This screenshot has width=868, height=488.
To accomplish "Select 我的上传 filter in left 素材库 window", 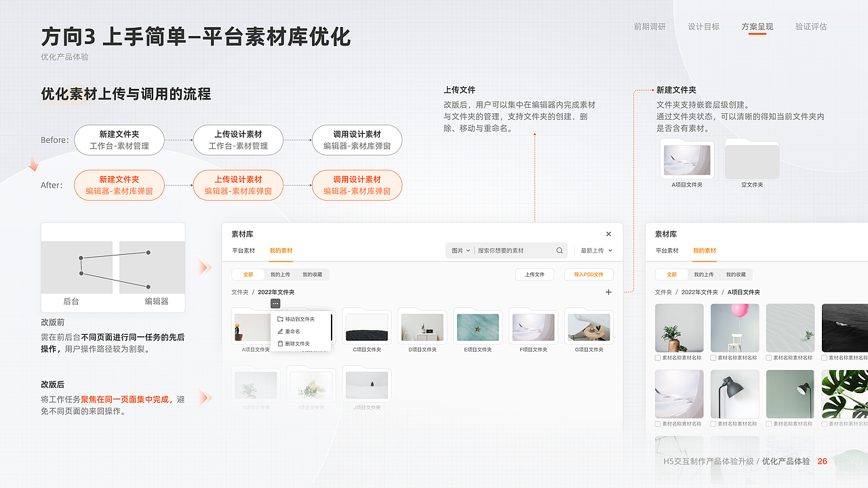I will 280,274.
